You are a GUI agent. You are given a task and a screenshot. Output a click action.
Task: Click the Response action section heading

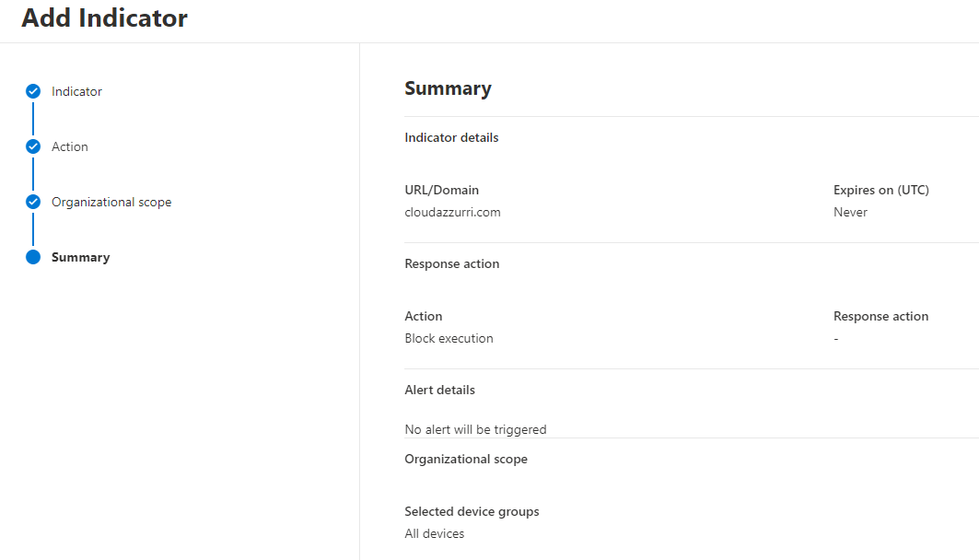pos(451,262)
